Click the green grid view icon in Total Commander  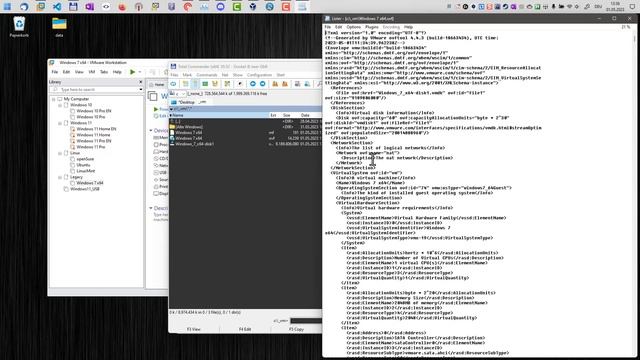click(205, 84)
